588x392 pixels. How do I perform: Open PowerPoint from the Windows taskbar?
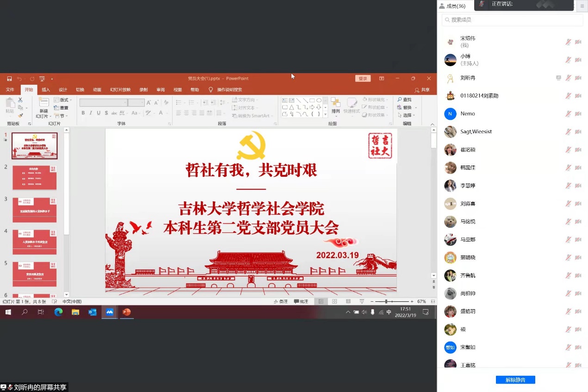coord(126,312)
